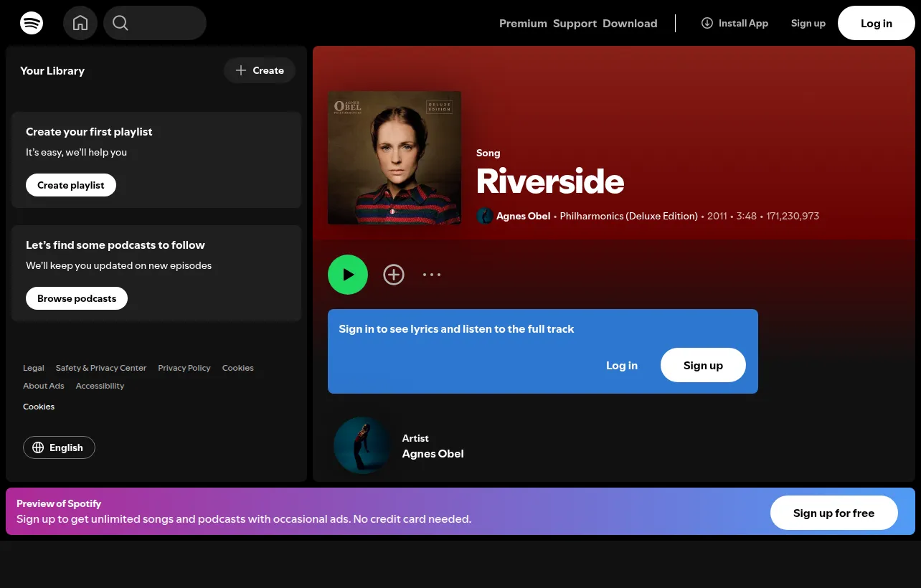Click 'Create your first playlist' heading
The image size is (921, 588).
89,132
